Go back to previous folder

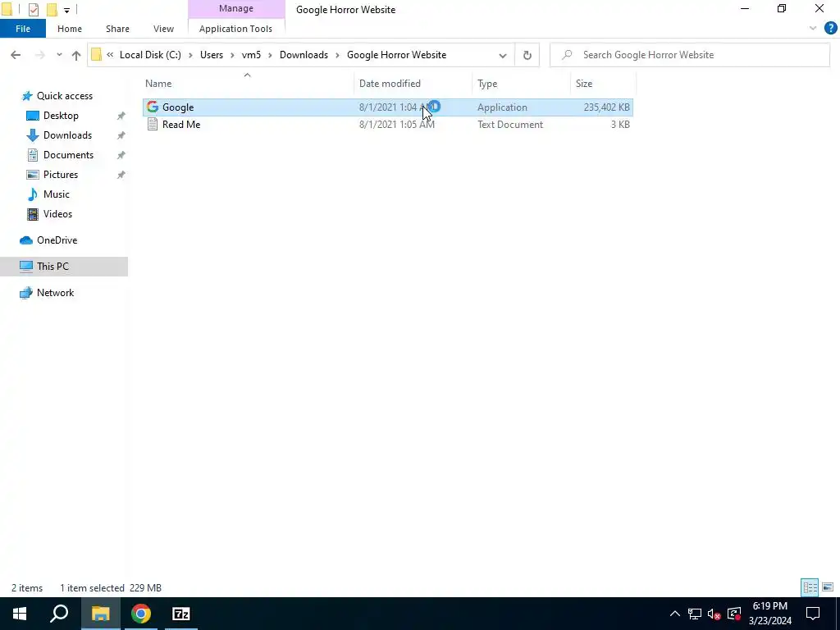click(x=16, y=55)
